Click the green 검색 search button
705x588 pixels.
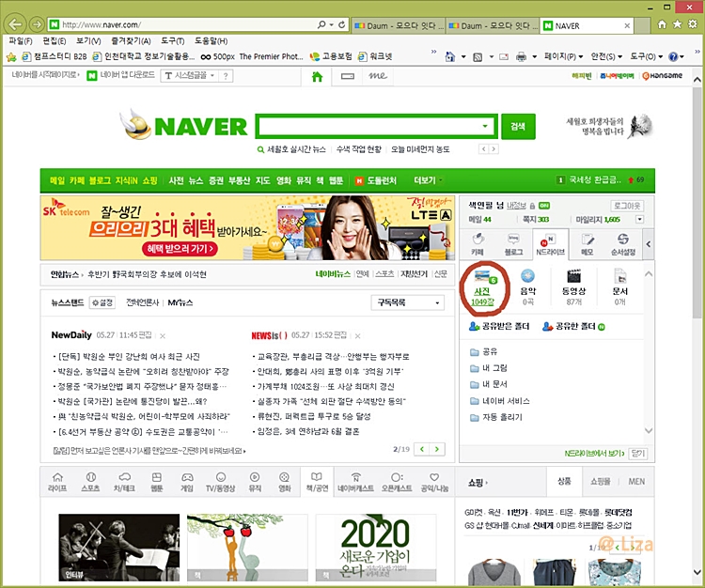point(518,126)
